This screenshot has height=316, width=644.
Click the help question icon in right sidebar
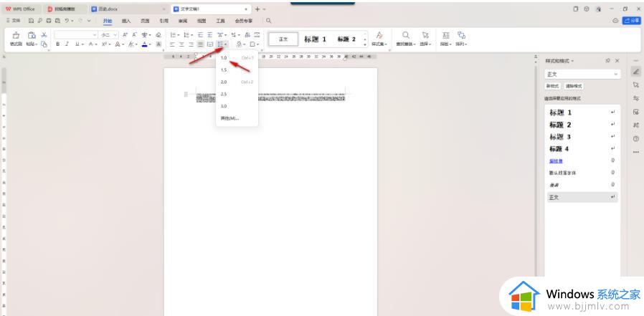[636, 139]
